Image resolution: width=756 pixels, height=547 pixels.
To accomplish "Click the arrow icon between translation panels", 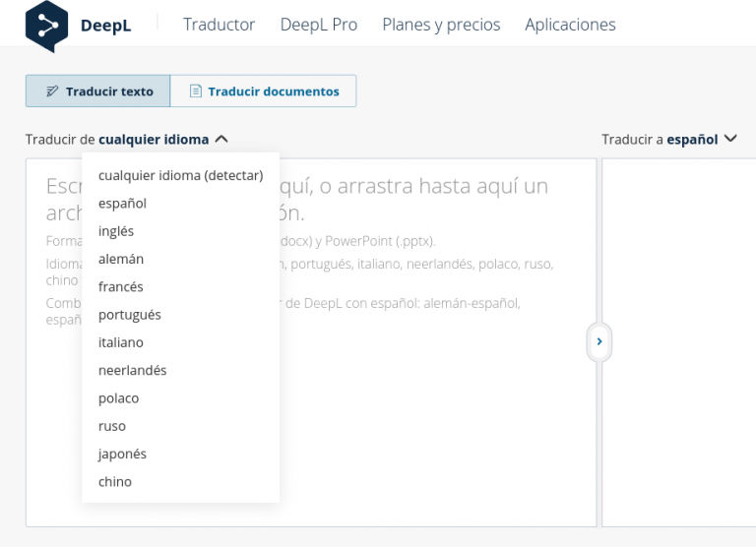I will coord(599,341).
